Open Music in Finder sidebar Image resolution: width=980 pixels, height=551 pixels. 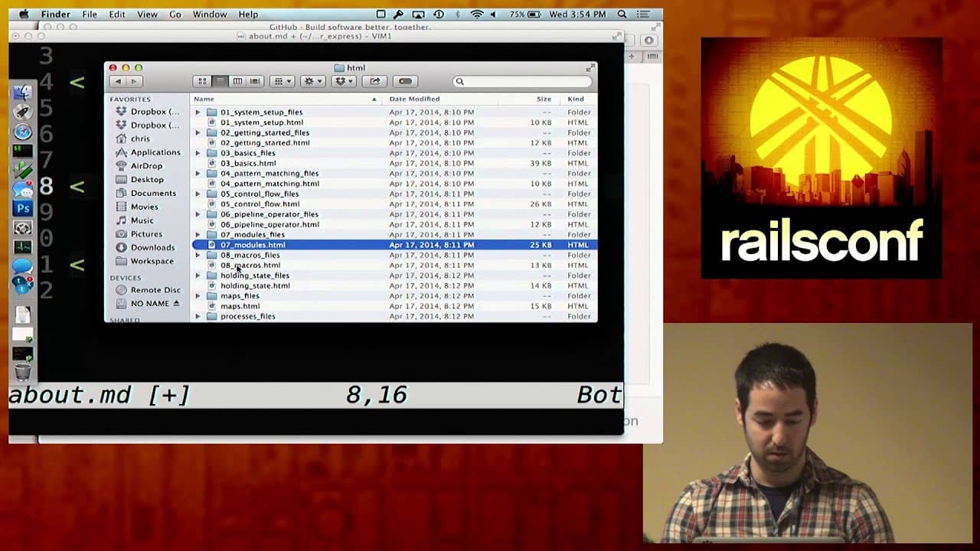(x=136, y=220)
